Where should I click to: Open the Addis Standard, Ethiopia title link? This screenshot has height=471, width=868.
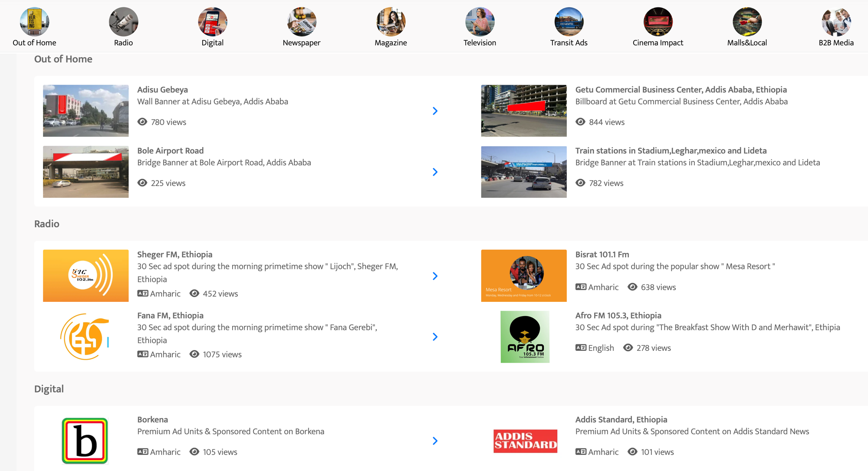(x=621, y=420)
